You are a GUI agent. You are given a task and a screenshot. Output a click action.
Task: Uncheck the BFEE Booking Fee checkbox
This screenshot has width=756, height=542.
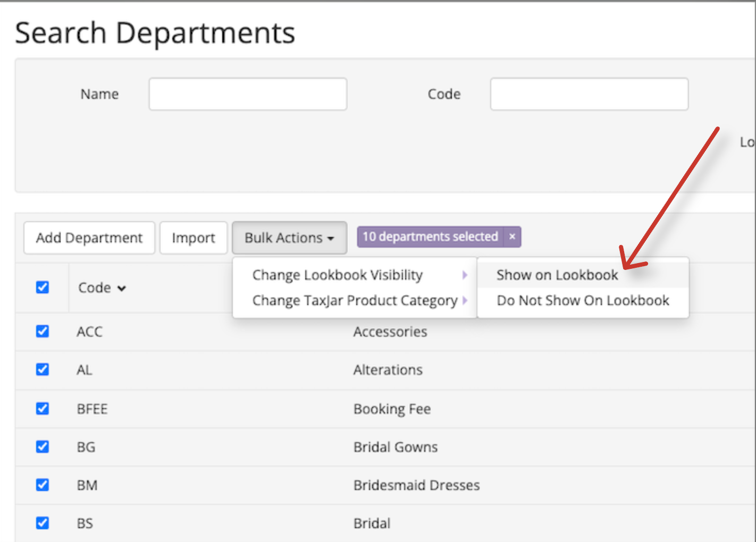[42, 408]
